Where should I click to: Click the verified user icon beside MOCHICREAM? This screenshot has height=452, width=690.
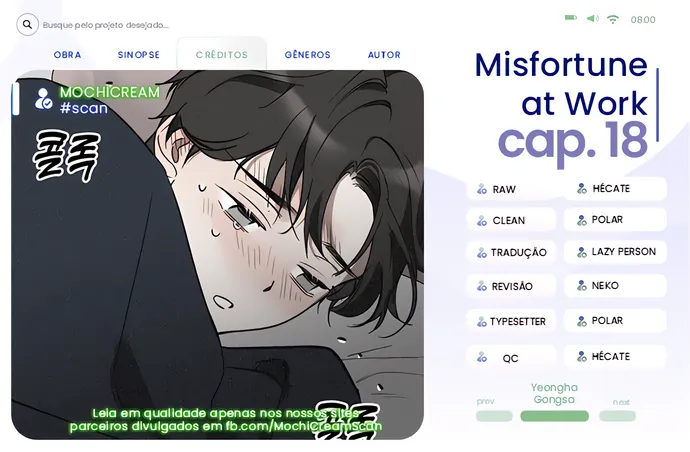[43, 99]
